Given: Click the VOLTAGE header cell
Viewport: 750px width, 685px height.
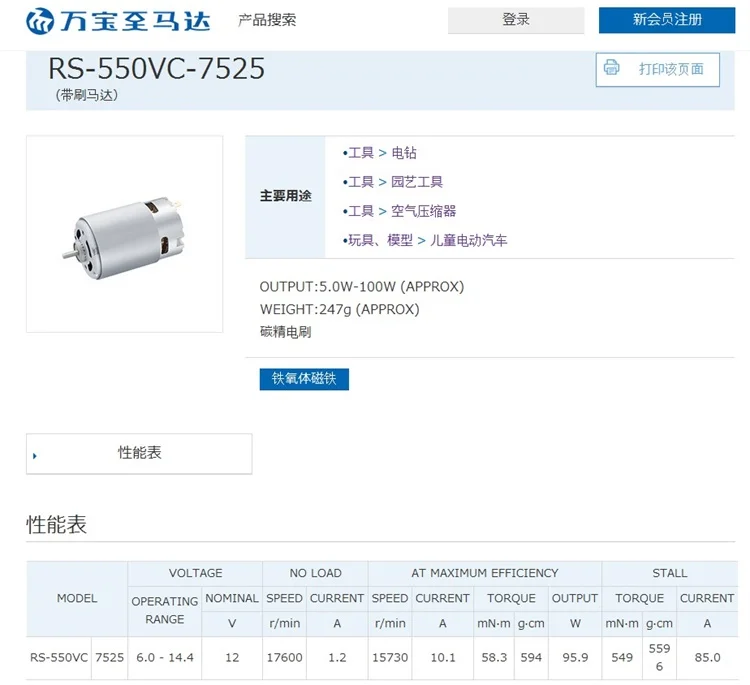Looking at the screenshot, I should 195,573.
